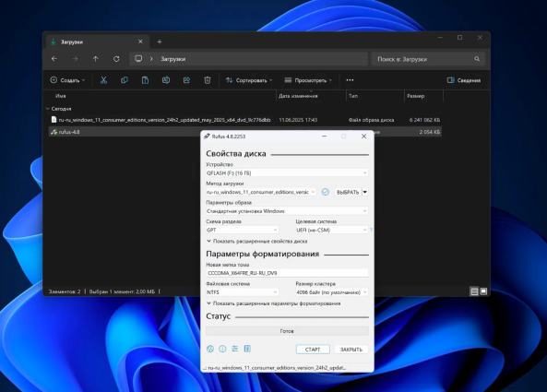Collapse the Сегодня group in Explorer
Viewport: 547px width, 392px height.
point(47,109)
